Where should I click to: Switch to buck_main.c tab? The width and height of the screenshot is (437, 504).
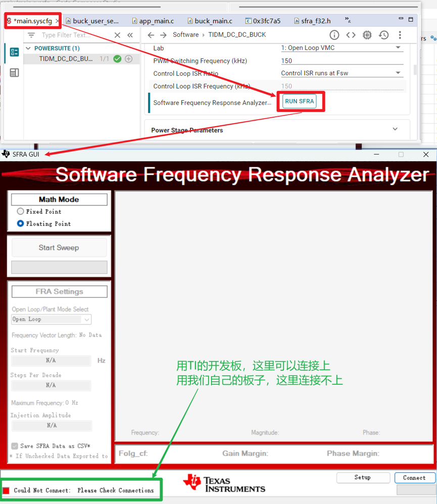[x=210, y=21]
